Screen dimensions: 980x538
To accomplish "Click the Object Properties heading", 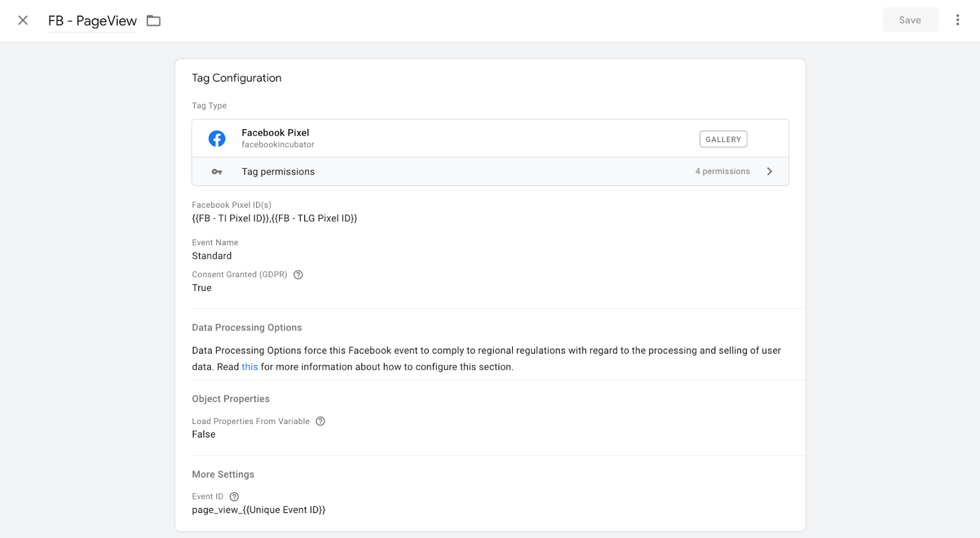I will click(x=230, y=399).
